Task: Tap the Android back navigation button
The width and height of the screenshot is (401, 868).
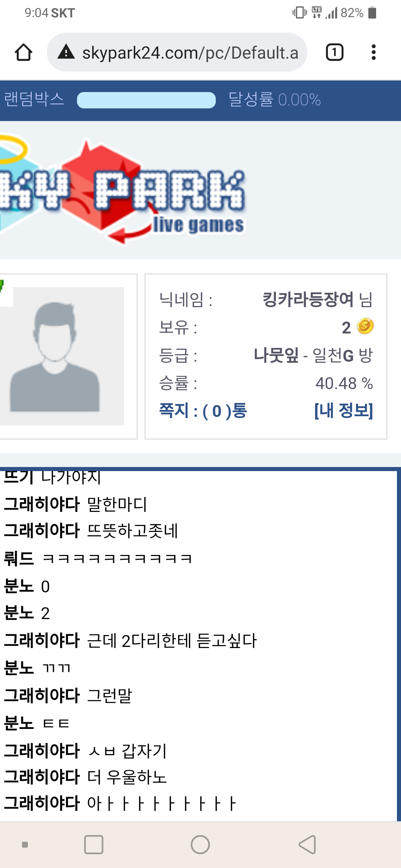Action: point(307,845)
